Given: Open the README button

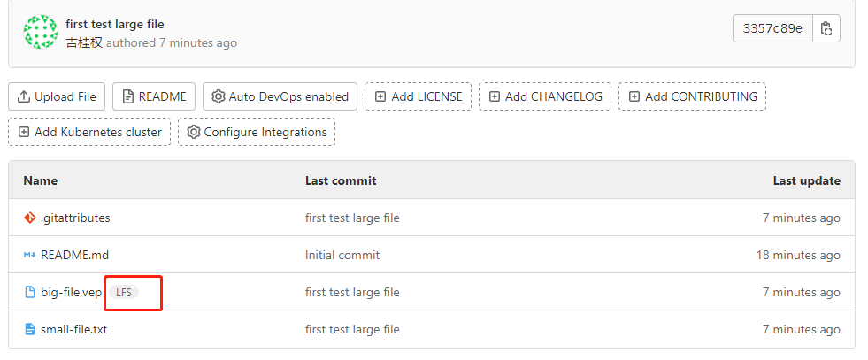Looking at the screenshot, I should point(154,96).
